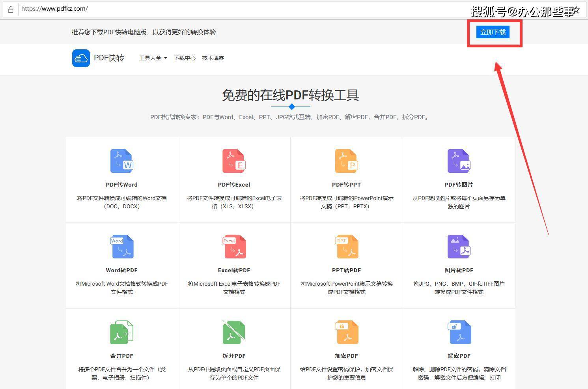Screen dimensions: 588x389
Task: Select the 合并PDF merge tool icon
Action: 121,332
